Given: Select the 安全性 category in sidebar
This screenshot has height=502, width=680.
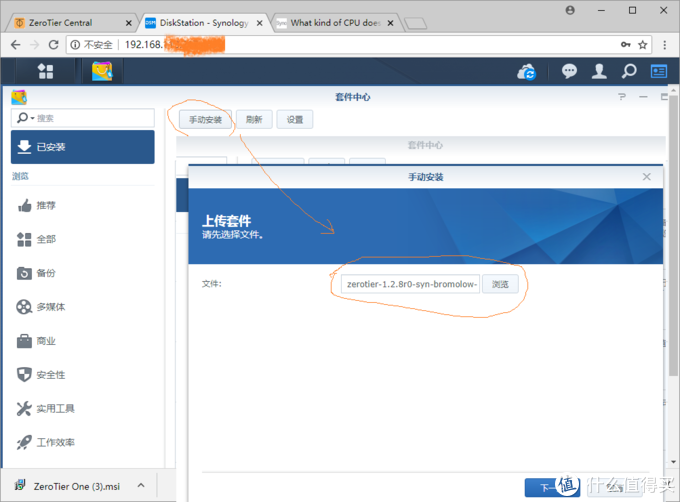Looking at the screenshot, I should coord(50,374).
